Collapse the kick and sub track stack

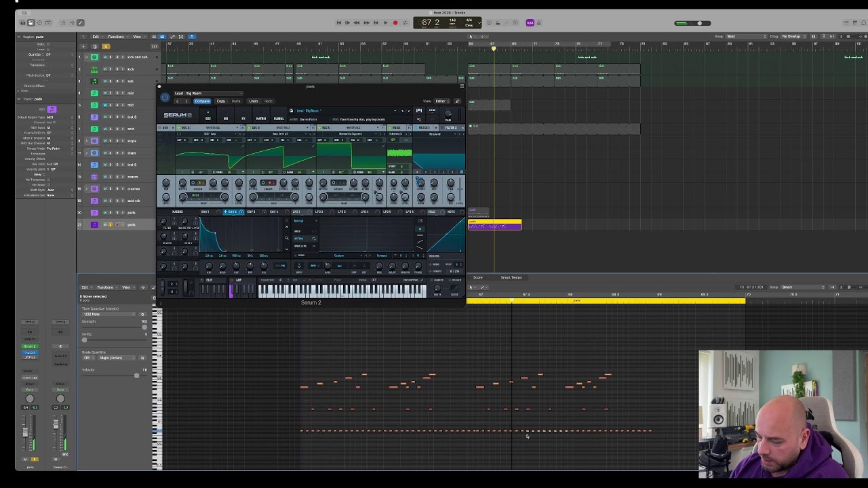[x=86, y=57]
